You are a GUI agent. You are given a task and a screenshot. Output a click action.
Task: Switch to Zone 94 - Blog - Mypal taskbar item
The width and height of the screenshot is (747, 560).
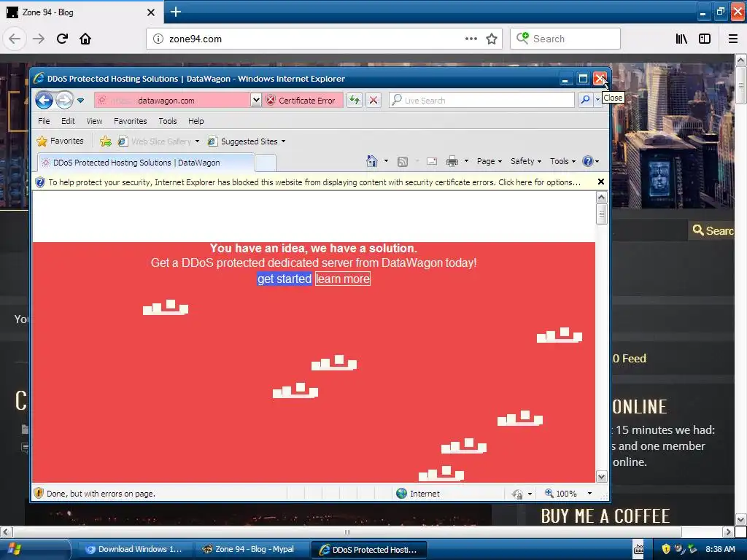click(x=249, y=550)
